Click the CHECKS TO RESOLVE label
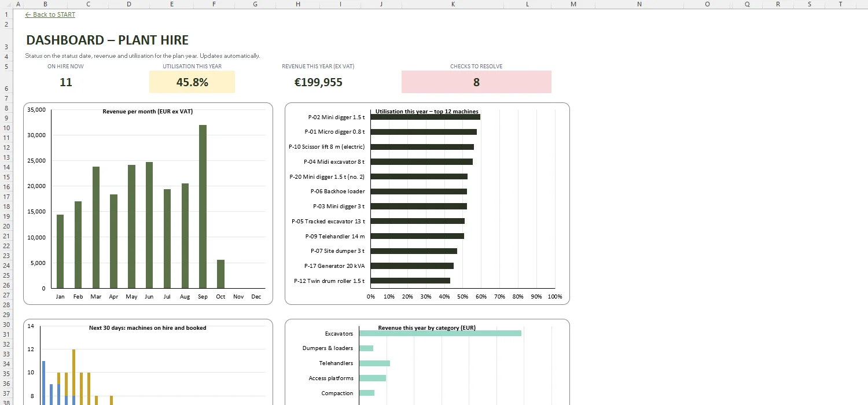Image resolution: width=868 pixels, height=405 pixels. point(476,66)
